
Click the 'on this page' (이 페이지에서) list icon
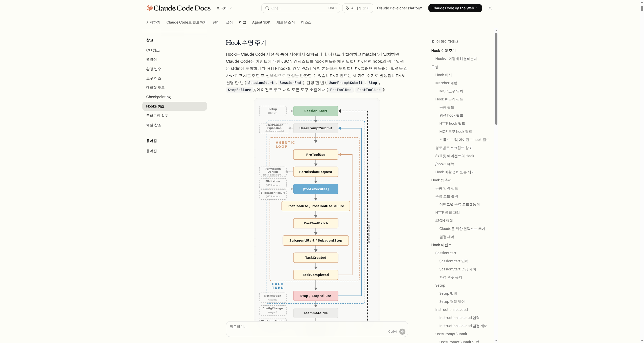(x=433, y=41)
